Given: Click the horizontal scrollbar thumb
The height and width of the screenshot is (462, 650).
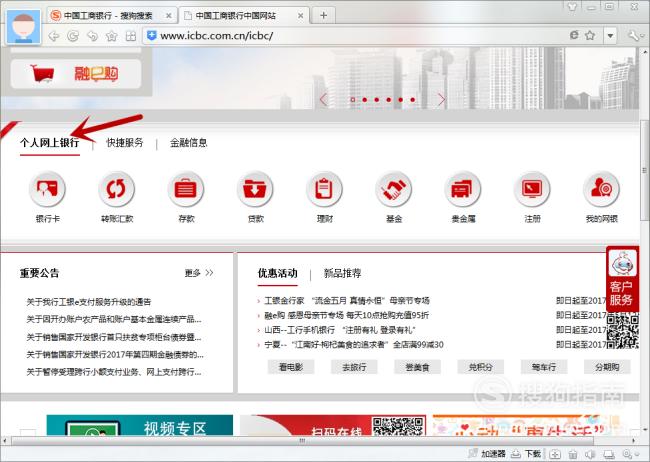Looking at the screenshot, I should pos(302,440).
